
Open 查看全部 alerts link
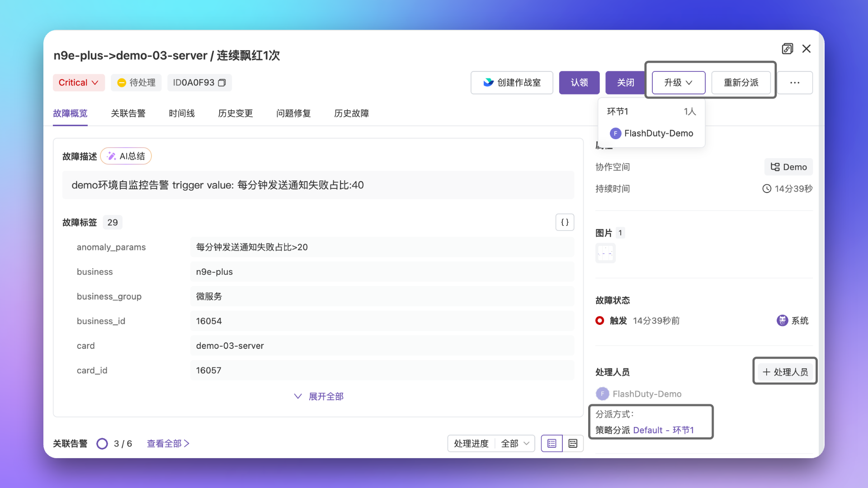pos(168,443)
